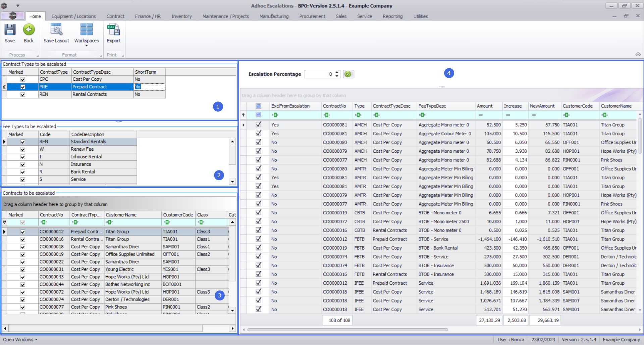This screenshot has width=644, height=345.
Task: Open the Finance / HR tab
Action: coord(148,16)
